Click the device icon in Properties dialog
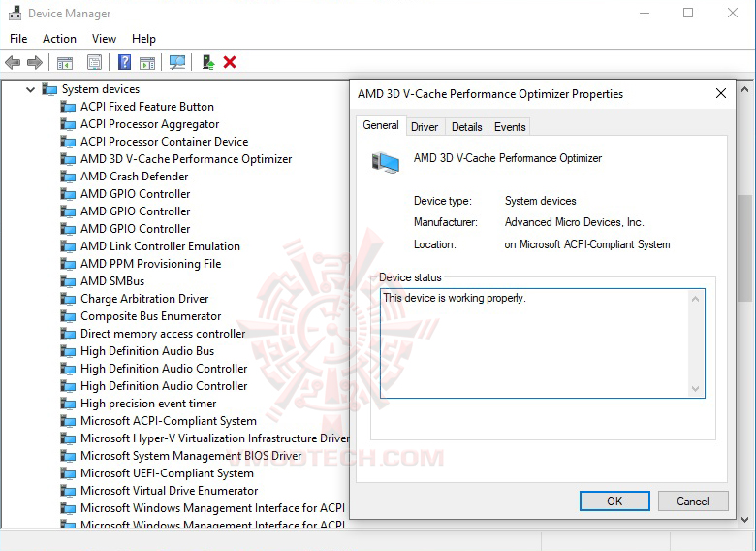 coord(385,163)
